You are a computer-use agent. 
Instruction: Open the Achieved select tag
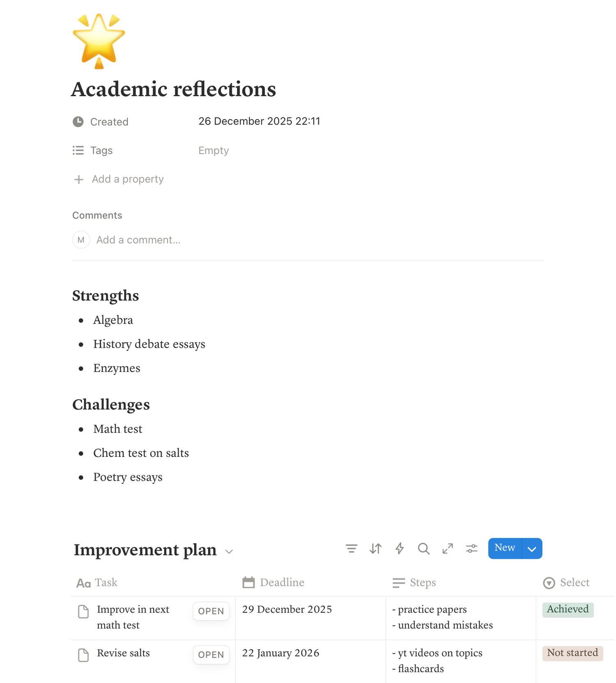pos(568,609)
